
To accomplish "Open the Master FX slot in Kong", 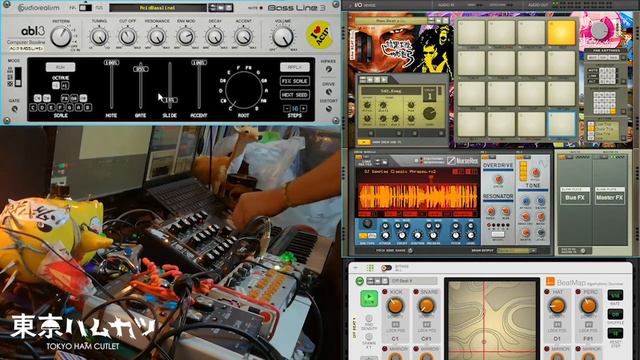I will (609, 197).
